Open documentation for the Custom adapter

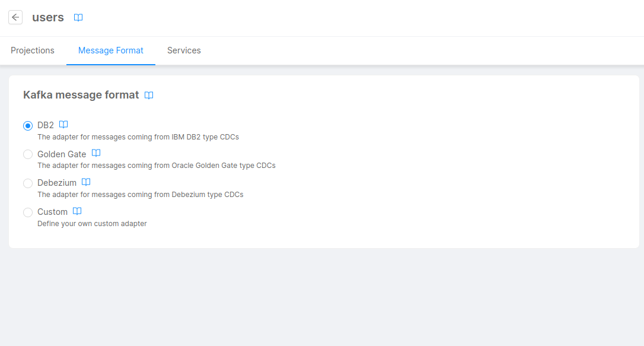pos(77,211)
